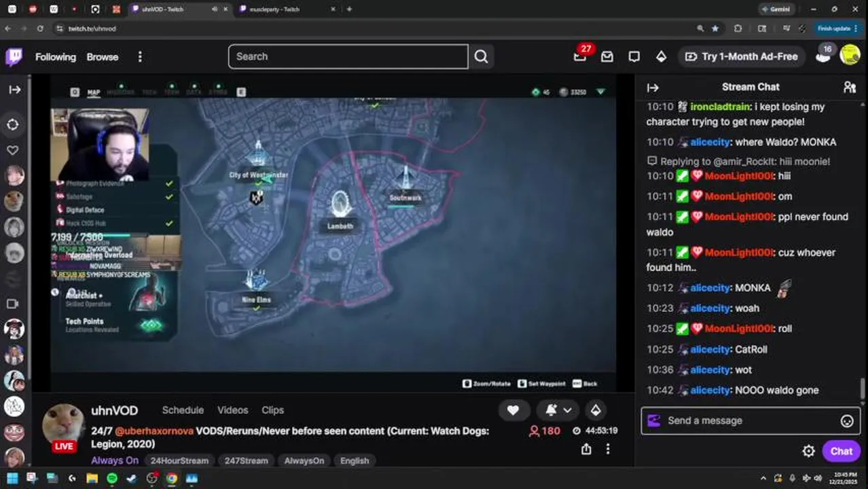The height and width of the screenshot is (489, 868).
Task: Show hidden system tray icons chevron
Action: (x=763, y=478)
